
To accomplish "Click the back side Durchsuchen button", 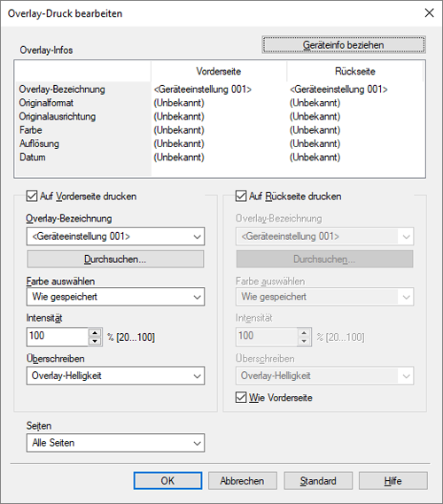I will 324,259.
